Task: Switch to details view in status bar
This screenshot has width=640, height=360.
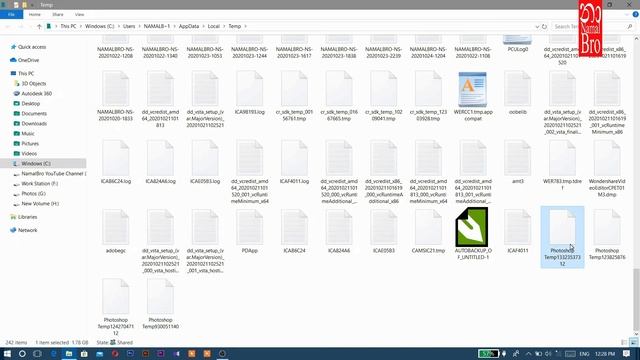Action: click(624, 342)
